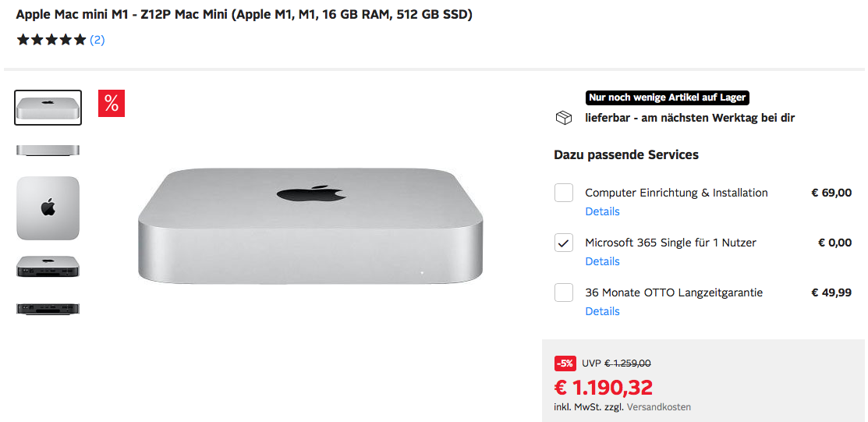Click the 'Nur noch wenige Artikel' stock label

click(x=668, y=98)
